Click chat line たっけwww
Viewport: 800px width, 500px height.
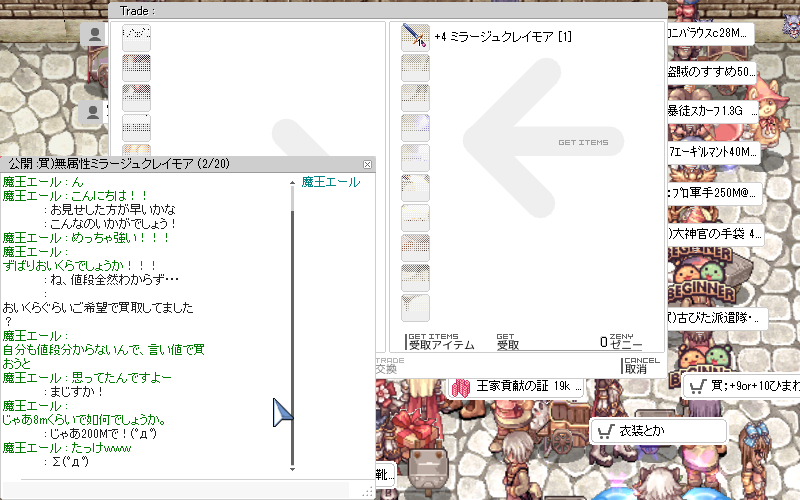101,448
